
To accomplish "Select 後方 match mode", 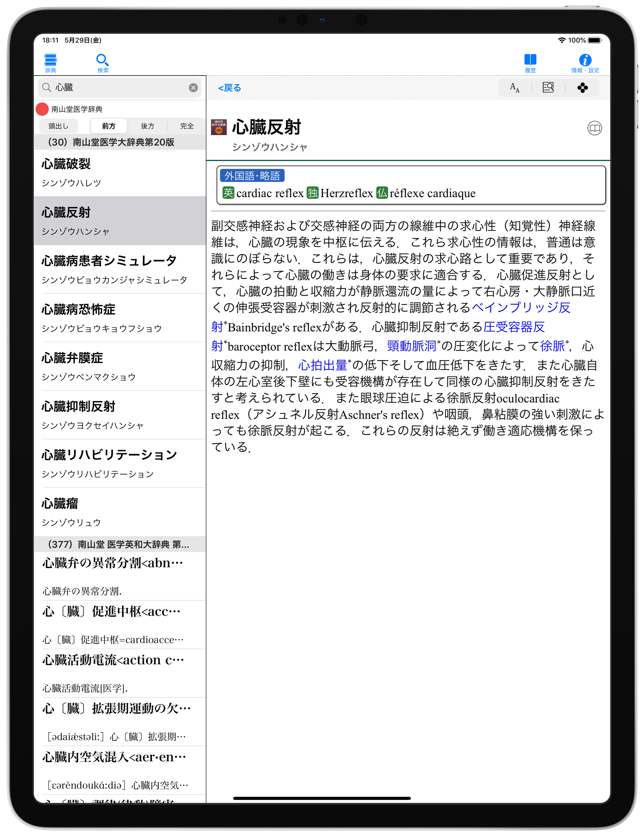I will 148,126.
